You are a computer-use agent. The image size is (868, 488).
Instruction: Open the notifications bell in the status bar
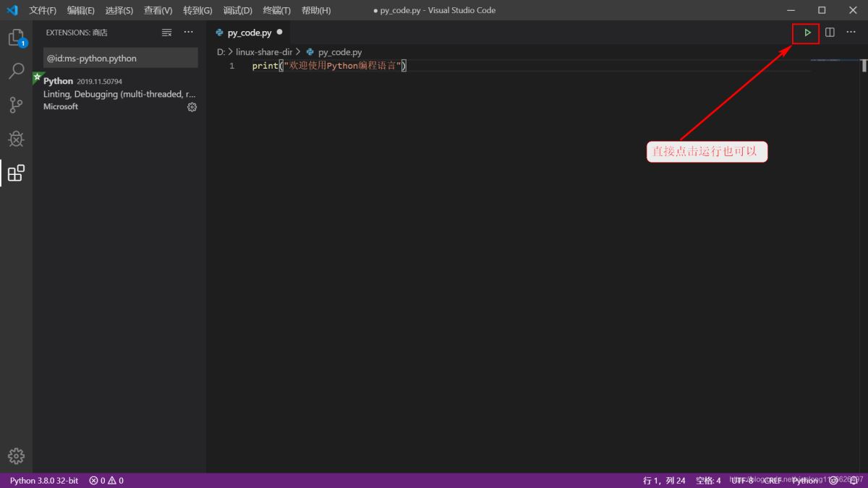click(854, 480)
